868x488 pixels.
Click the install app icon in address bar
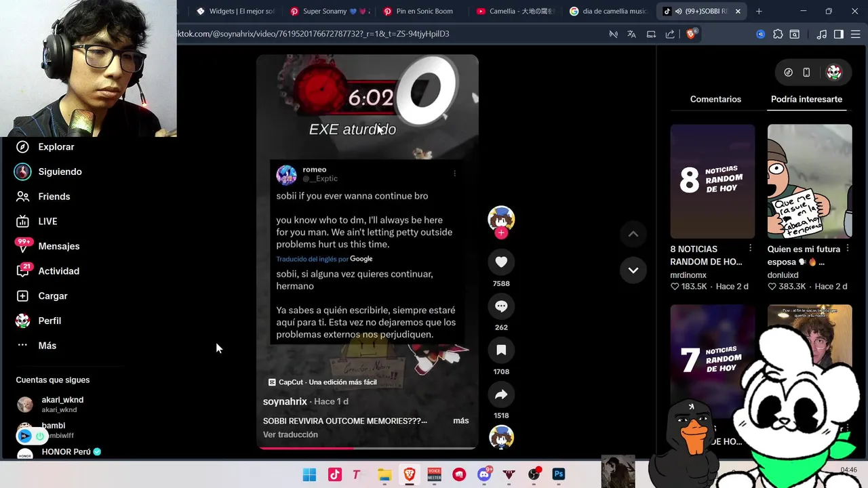(x=651, y=35)
